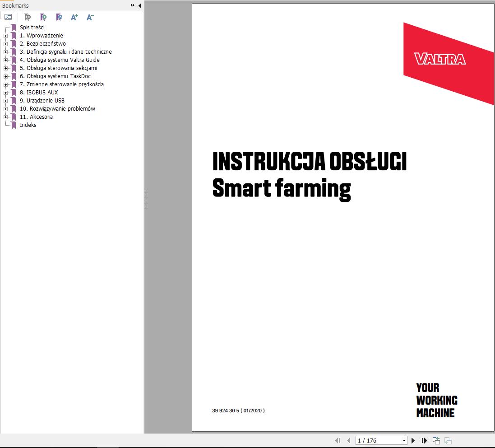Go to the next page
Viewport: 495px width, 448px height.
[x=413, y=440]
